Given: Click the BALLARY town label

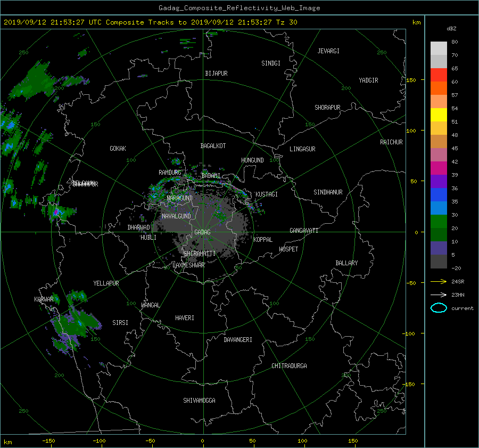Looking at the screenshot, I should [x=346, y=263].
